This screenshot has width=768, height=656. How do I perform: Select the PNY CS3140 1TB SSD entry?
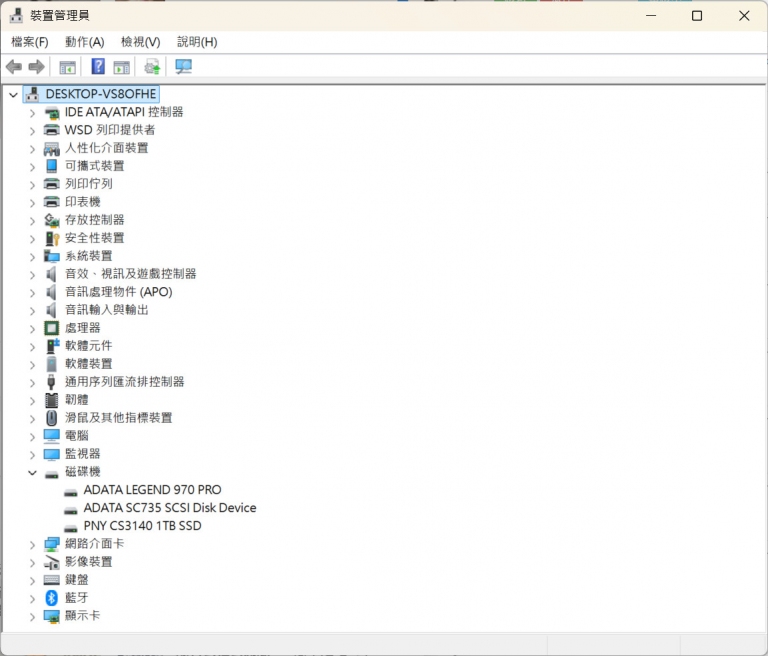[x=142, y=526]
